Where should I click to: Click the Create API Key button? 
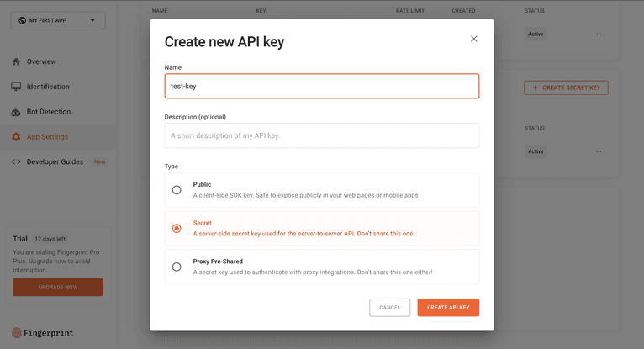pyautogui.click(x=448, y=308)
